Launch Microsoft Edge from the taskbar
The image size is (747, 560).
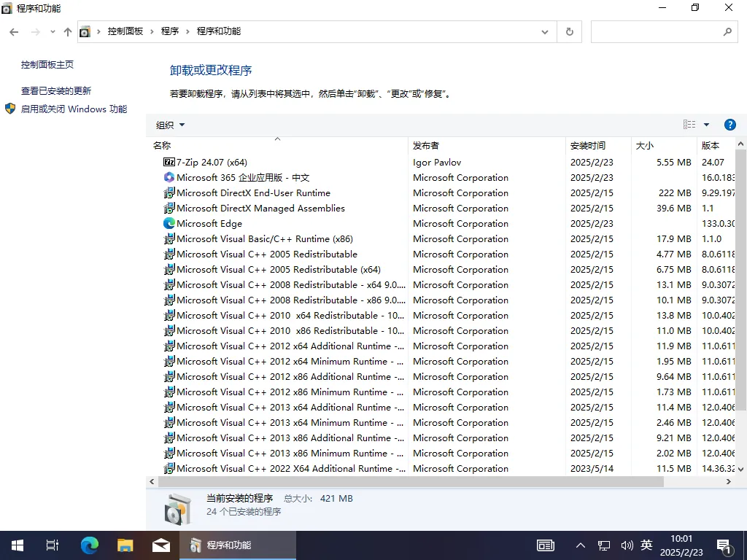point(89,545)
